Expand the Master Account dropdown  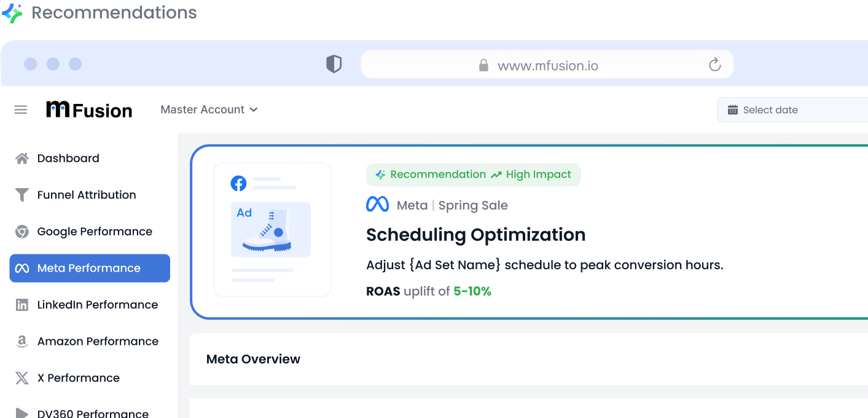209,109
